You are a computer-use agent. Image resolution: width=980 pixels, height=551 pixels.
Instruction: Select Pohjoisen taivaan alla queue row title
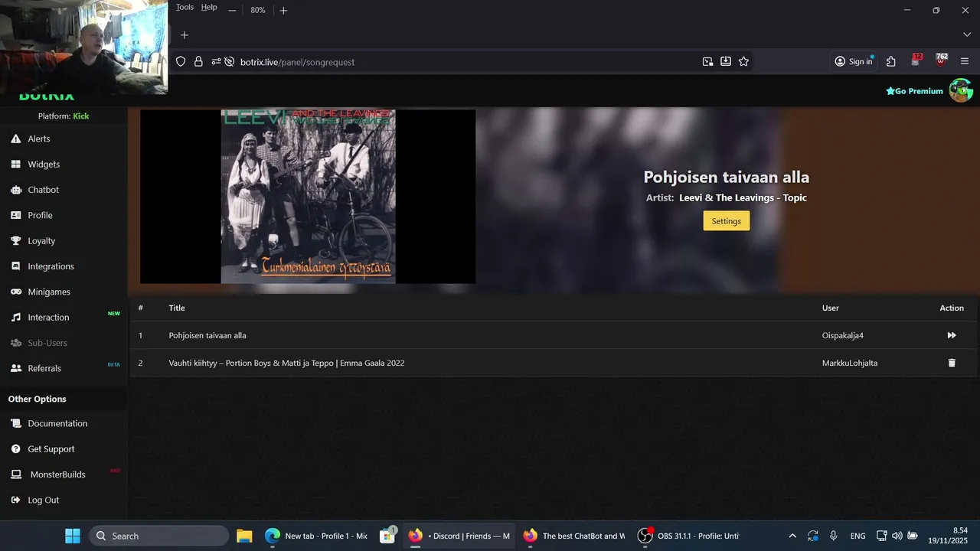click(x=207, y=335)
